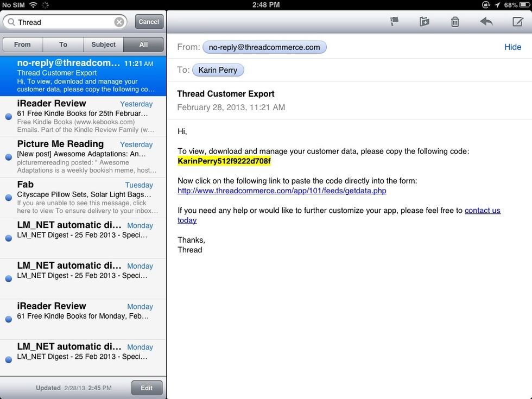This screenshot has height=399, width=532.
Task: Clear the Thread search text
Action: [x=119, y=22]
